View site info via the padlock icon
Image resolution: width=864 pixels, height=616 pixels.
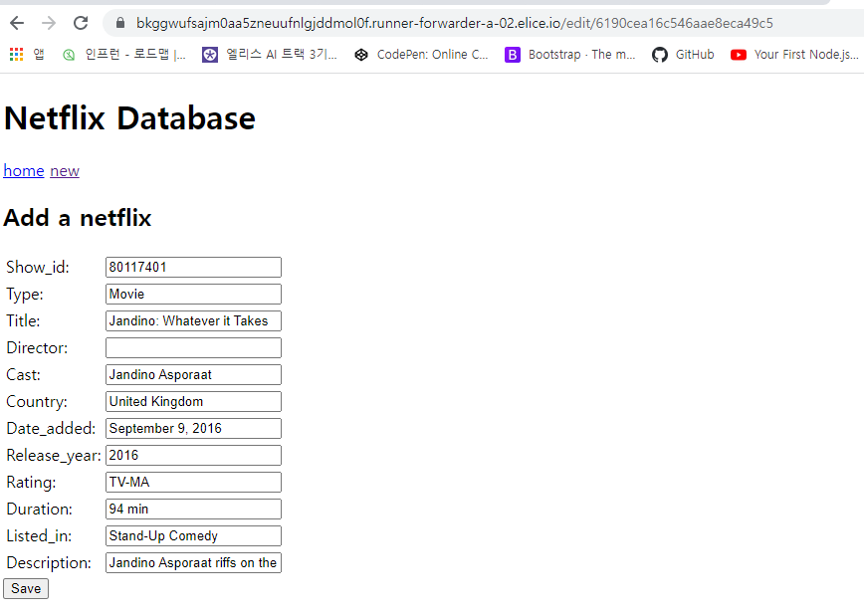click(x=120, y=23)
